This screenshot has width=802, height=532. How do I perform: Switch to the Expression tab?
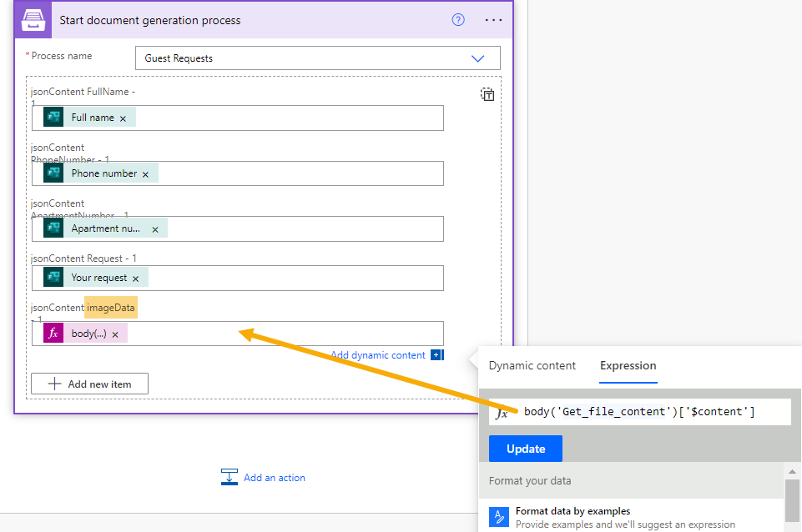point(628,365)
